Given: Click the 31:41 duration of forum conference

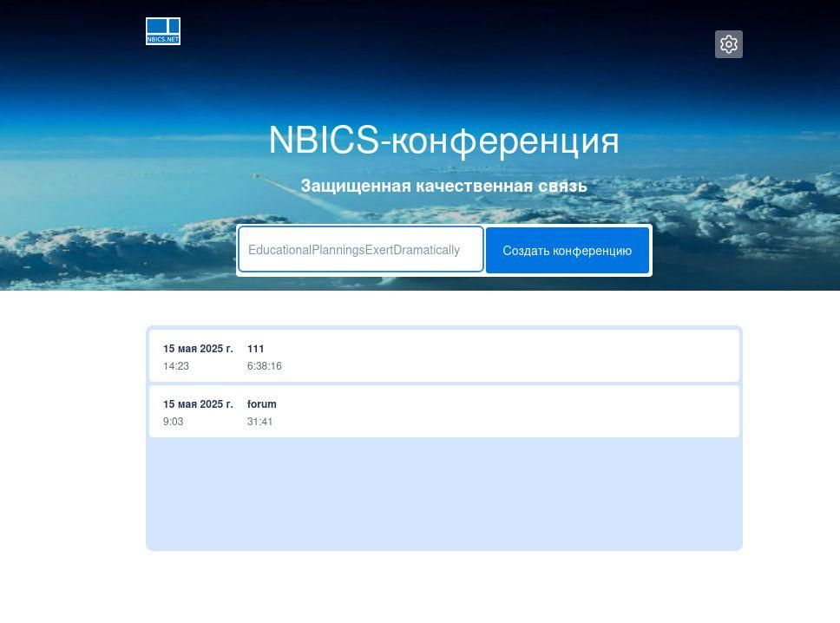Looking at the screenshot, I should pos(259,422).
